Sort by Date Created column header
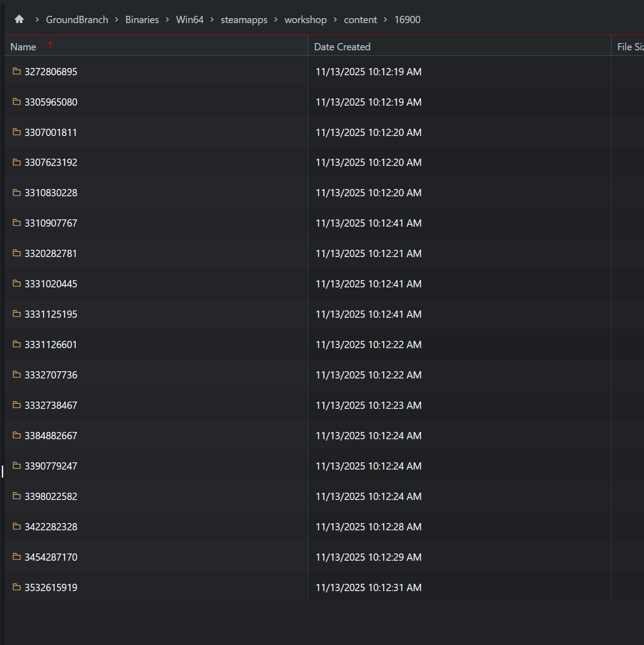This screenshot has height=645, width=644. pos(342,47)
